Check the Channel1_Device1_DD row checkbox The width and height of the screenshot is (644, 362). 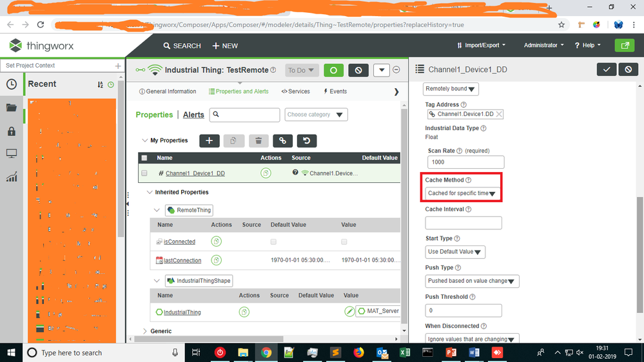click(144, 173)
